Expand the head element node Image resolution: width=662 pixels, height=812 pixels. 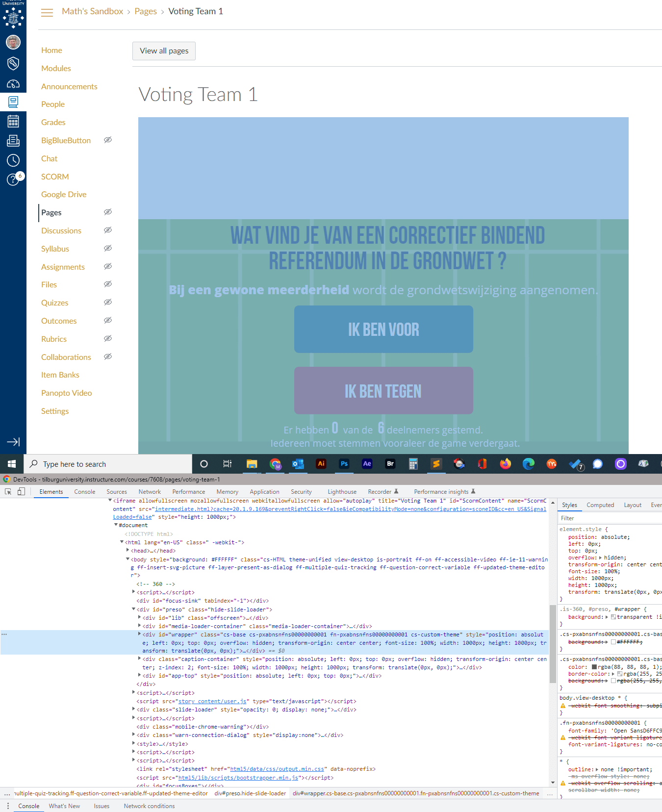[x=127, y=551]
